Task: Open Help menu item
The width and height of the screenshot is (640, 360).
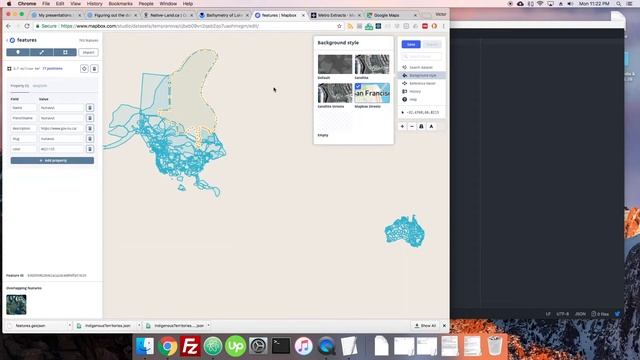Action: 421,99
